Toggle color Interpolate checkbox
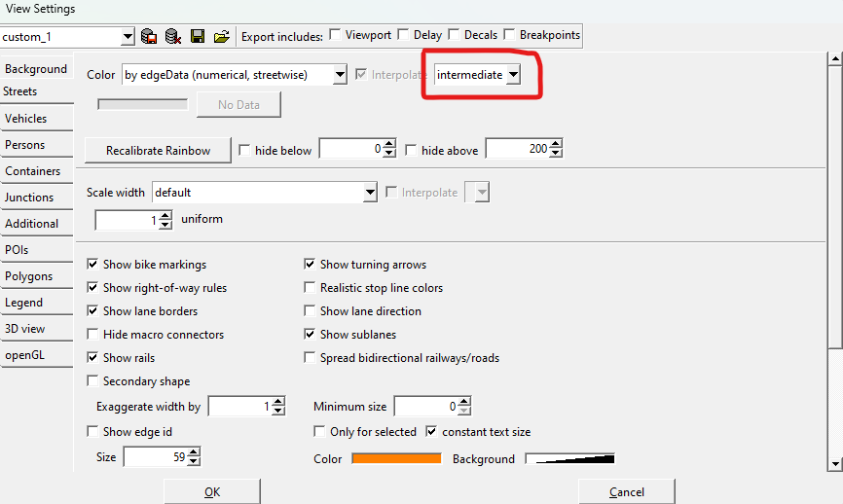Image resolution: width=843 pixels, height=504 pixels. (361, 74)
